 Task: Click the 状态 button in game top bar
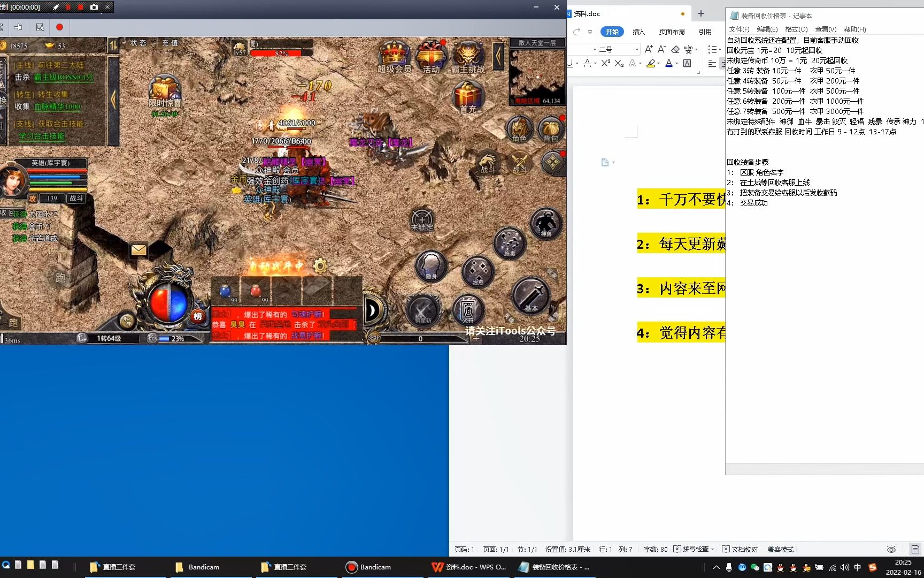coord(138,43)
